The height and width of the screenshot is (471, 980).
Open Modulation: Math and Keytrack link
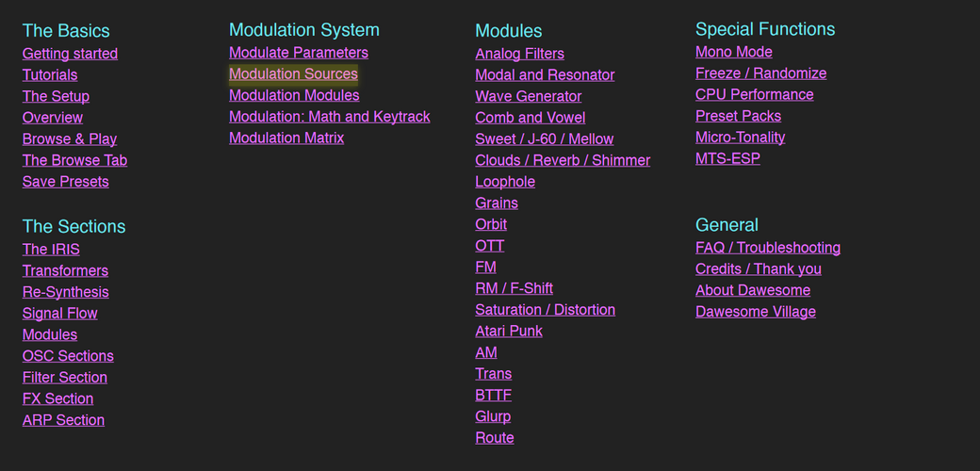click(329, 117)
